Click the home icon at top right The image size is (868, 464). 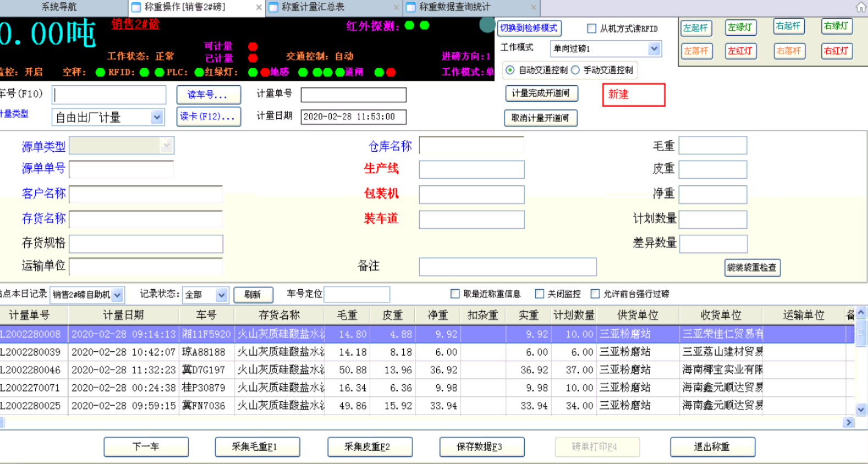point(861,7)
